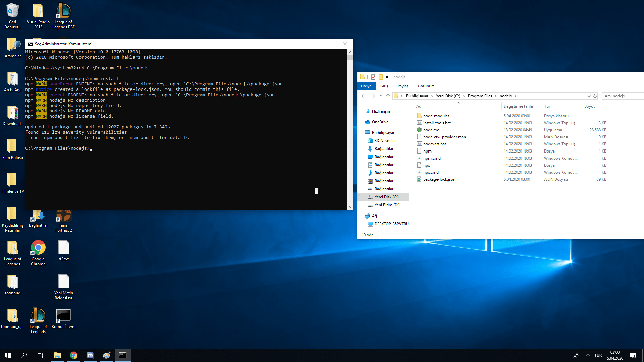This screenshot has width=644, height=362.
Task: Click Program Files in the breadcrumb path
Action: (480, 96)
